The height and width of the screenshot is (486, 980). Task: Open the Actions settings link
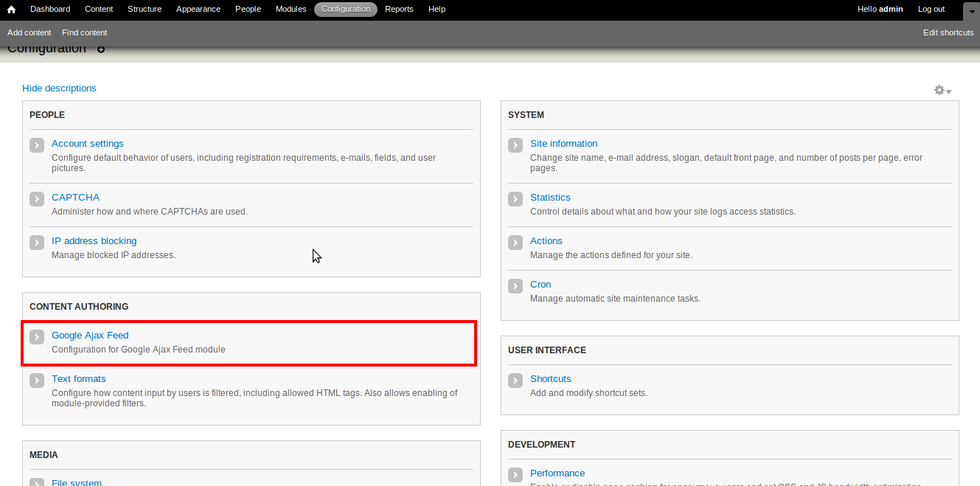546,241
